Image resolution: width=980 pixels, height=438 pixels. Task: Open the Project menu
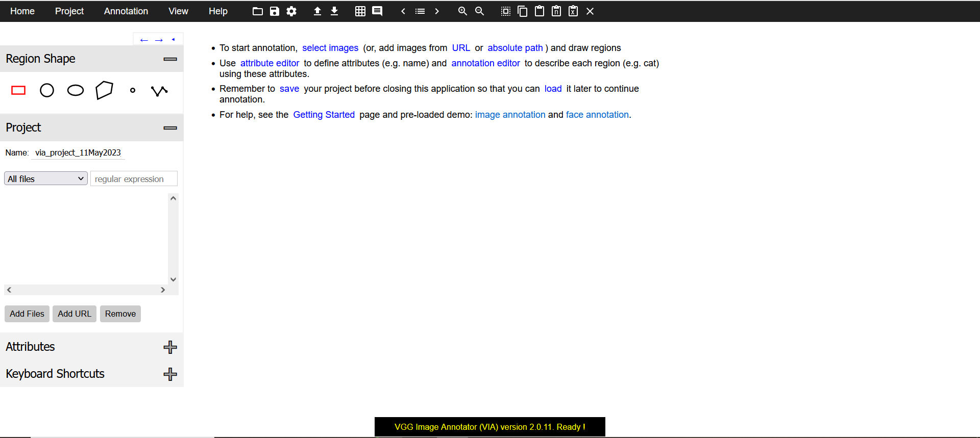click(x=69, y=11)
